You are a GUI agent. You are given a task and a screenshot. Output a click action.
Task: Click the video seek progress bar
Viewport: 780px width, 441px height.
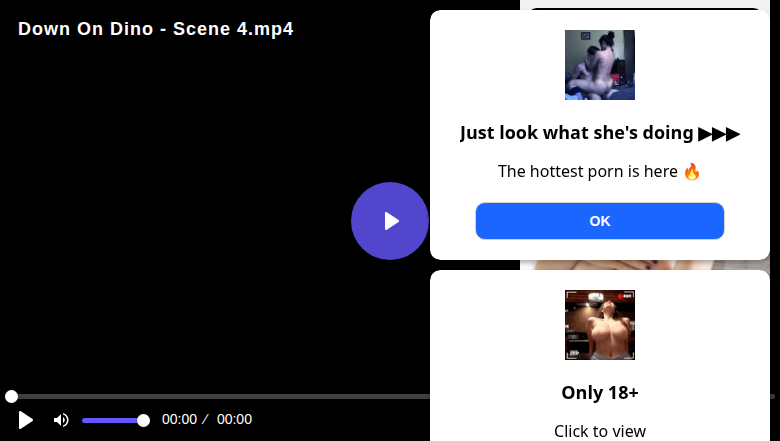click(x=220, y=397)
